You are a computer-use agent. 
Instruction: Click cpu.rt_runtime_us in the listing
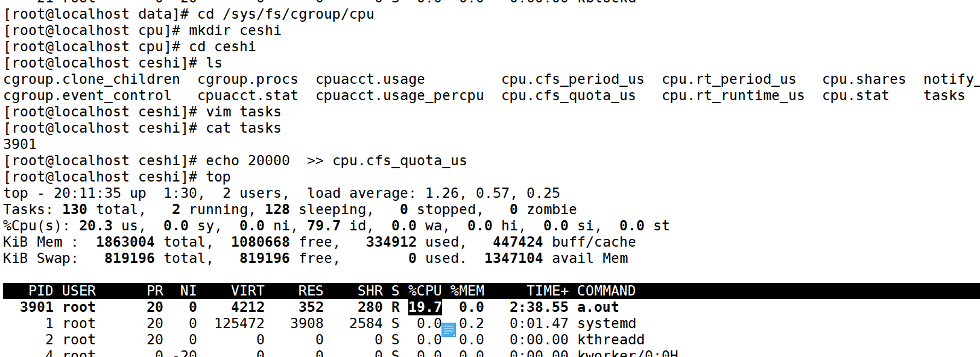733,96
